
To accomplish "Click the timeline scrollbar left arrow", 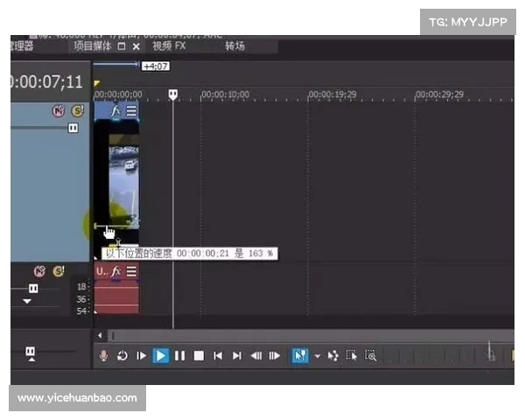I will pos(100,335).
